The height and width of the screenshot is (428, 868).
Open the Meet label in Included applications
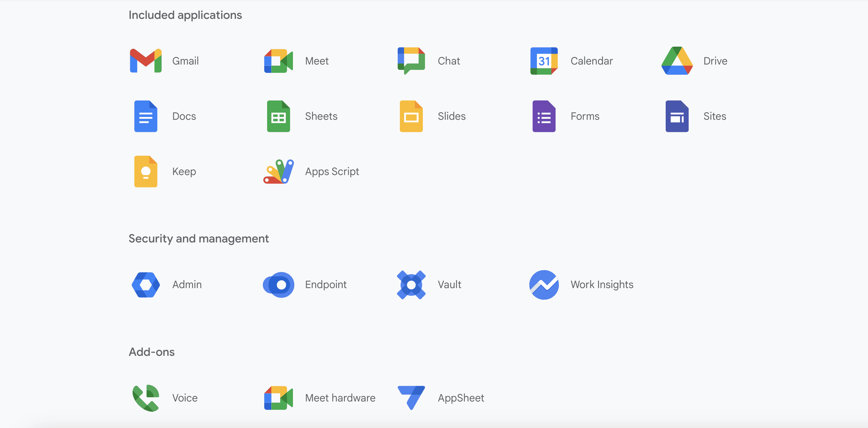317,61
